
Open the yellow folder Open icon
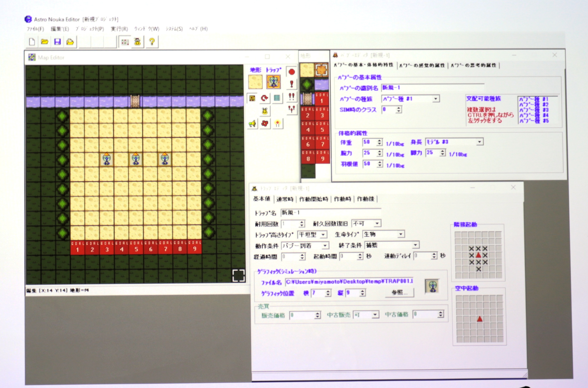tap(44, 42)
